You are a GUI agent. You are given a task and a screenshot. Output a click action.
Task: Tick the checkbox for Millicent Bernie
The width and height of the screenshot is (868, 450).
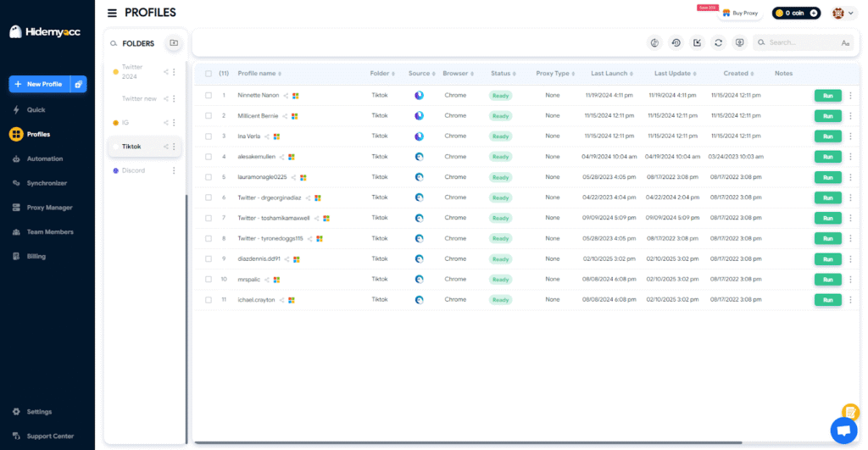(x=209, y=116)
